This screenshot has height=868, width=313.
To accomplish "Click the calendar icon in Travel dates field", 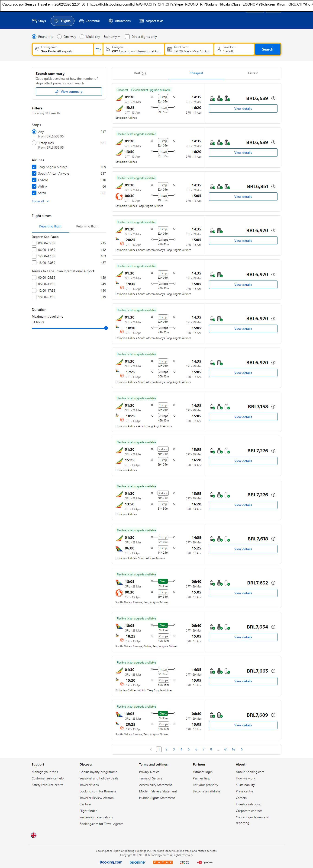I will tap(170, 49).
